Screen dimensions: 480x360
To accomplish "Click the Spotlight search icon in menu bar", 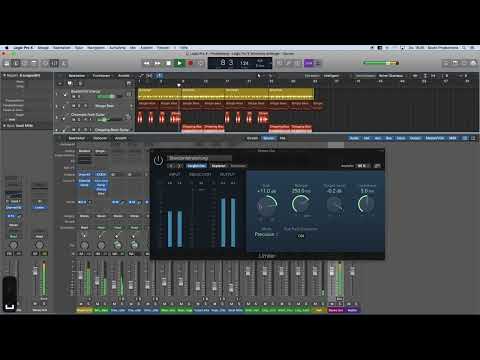I will point(464,48).
